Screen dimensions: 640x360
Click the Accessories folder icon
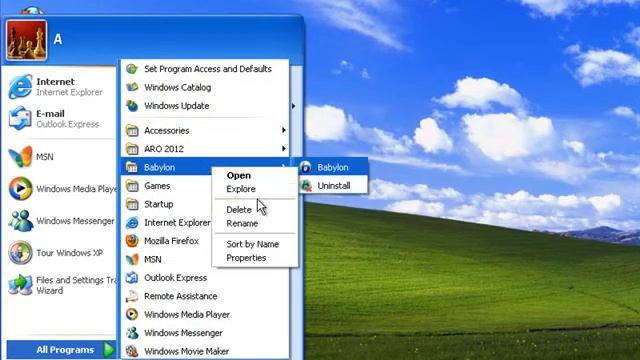(132, 131)
